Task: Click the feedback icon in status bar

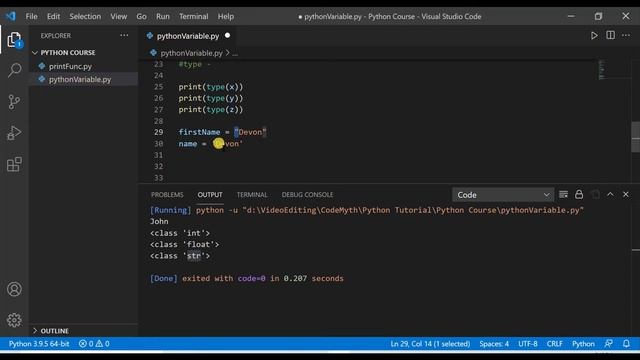Action: pyautogui.click(x=609, y=344)
